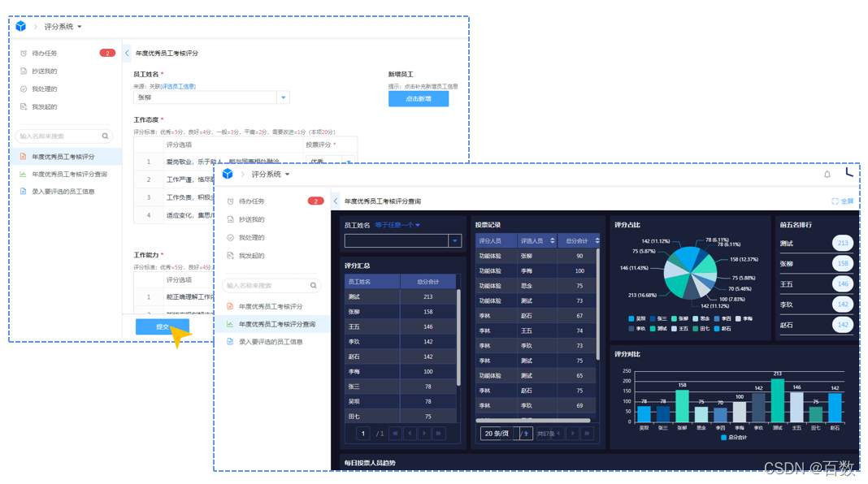
Task: Sort the 投票记录 table by 总分合计 column arrows
Action: [597, 240]
